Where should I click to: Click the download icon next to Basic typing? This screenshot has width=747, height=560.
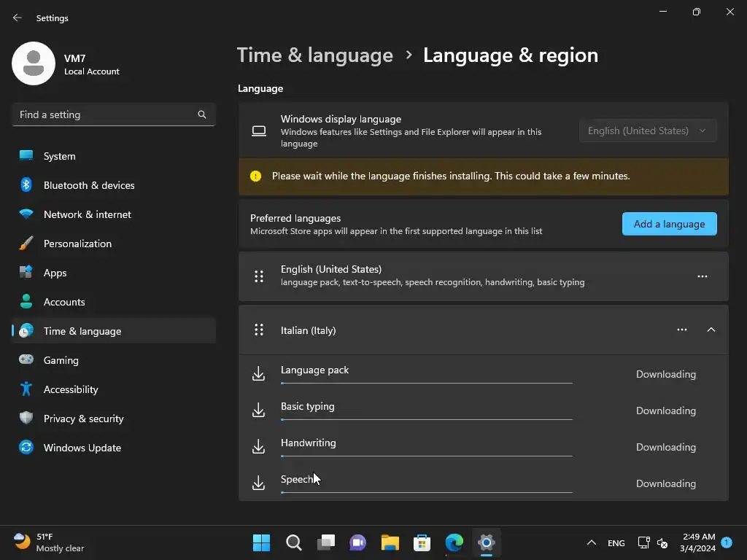(x=258, y=410)
